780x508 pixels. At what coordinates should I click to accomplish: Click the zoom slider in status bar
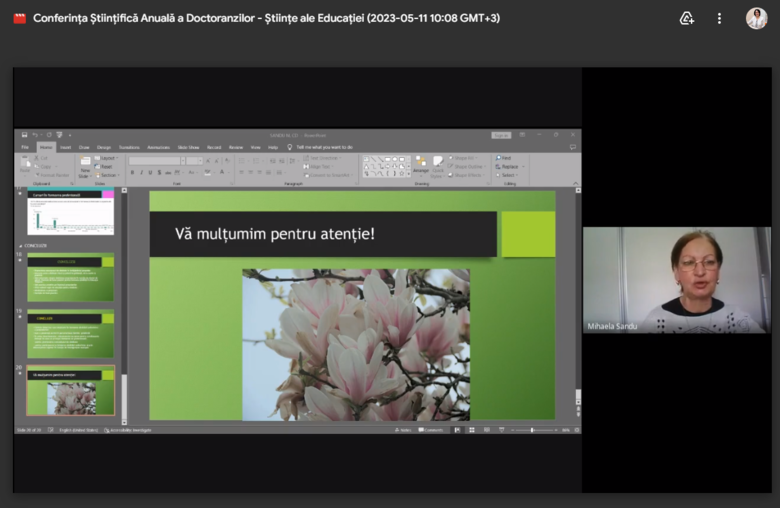pos(532,430)
